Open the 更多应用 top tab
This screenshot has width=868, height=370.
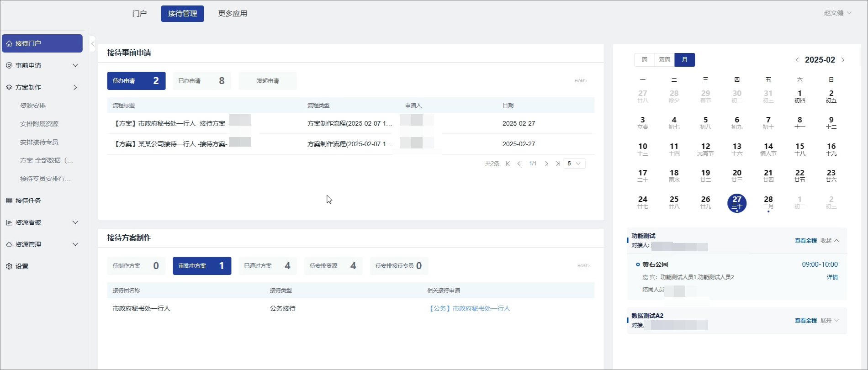233,14
